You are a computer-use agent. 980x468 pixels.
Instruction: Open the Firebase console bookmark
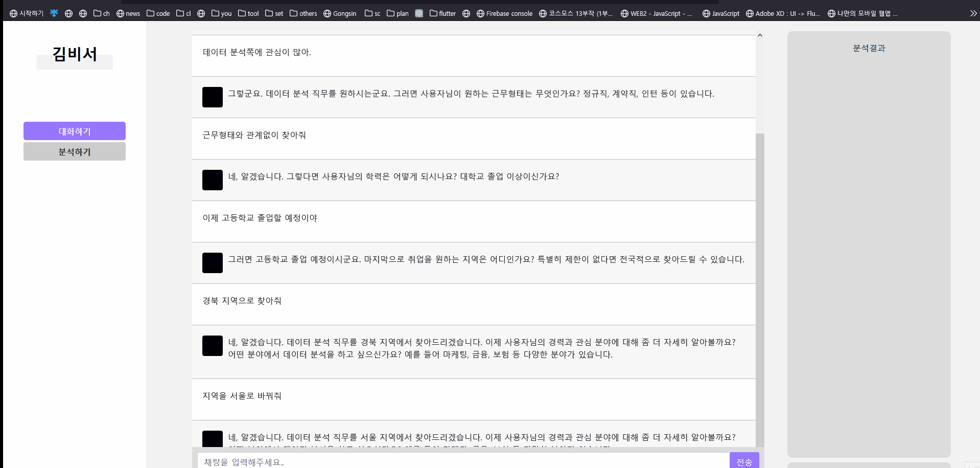pos(504,13)
